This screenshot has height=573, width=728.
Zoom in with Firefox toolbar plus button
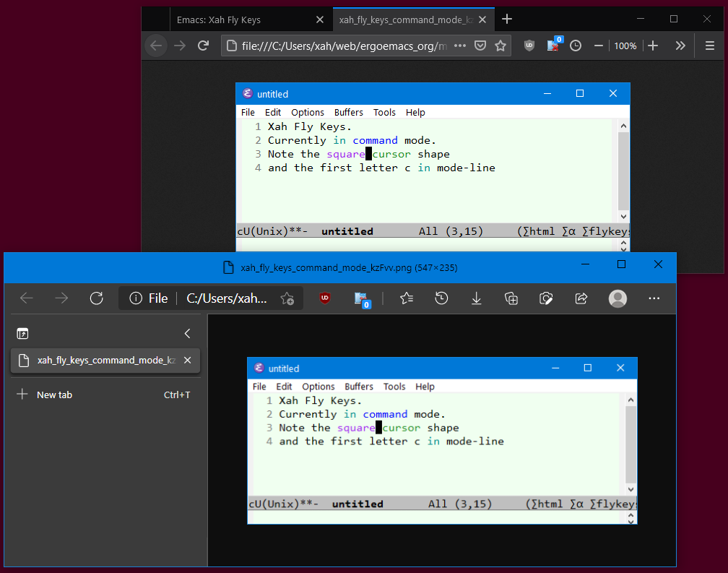653,46
